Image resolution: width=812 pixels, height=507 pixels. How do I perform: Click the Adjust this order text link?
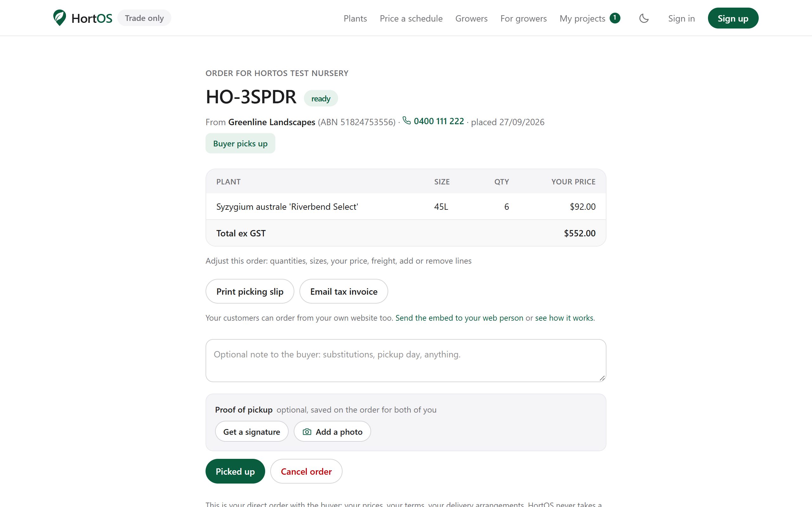(x=338, y=261)
